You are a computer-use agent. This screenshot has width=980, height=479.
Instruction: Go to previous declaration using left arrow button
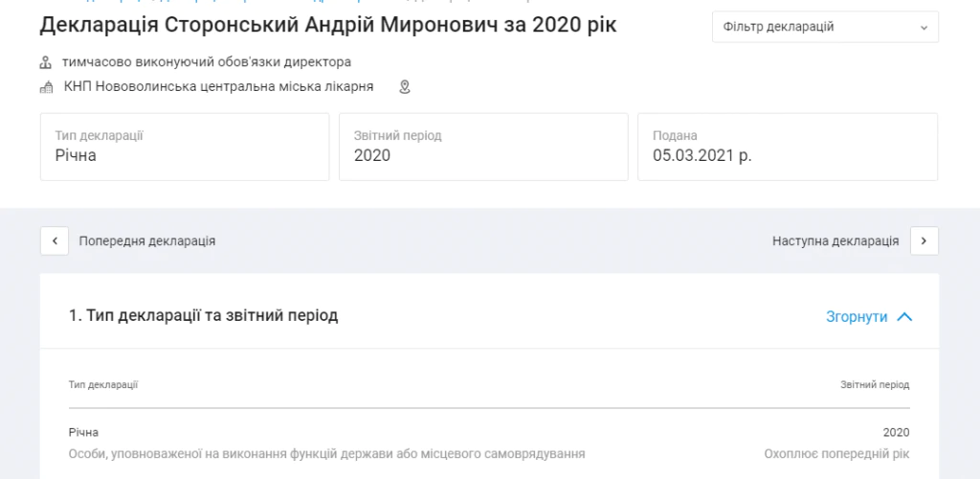(55, 240)
